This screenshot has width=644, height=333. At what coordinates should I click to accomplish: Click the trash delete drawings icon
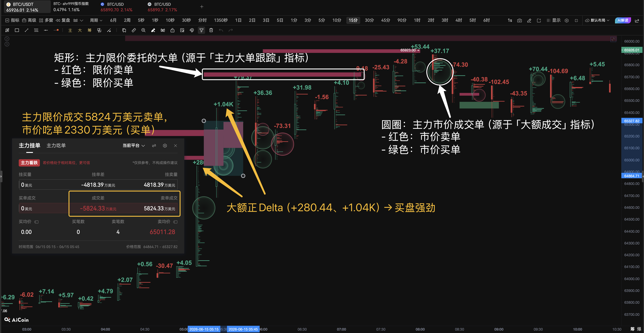click(211, 30)
